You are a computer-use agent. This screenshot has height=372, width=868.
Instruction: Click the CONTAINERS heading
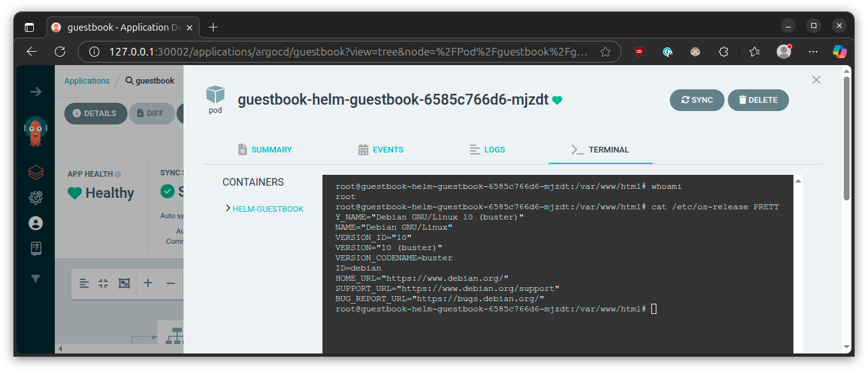(253, 182)
